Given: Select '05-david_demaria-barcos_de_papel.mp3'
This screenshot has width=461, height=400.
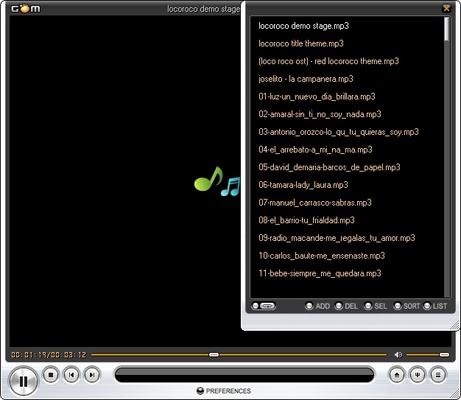Looking at the screenshot, I should pyautogui.click(x=329, y=167).
